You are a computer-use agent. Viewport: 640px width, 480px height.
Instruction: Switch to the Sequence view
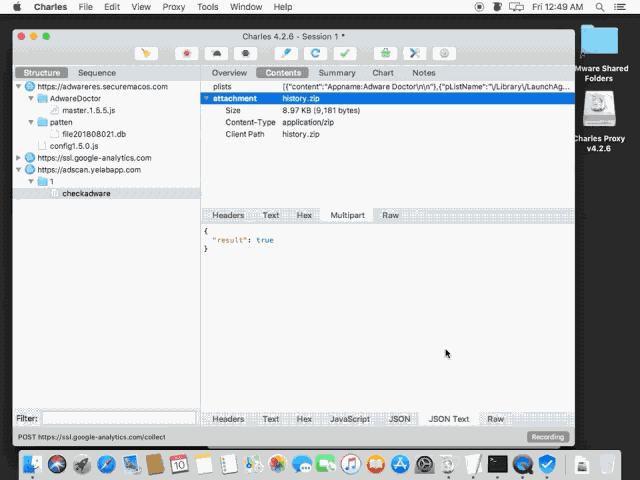click(x=97, y=73)
